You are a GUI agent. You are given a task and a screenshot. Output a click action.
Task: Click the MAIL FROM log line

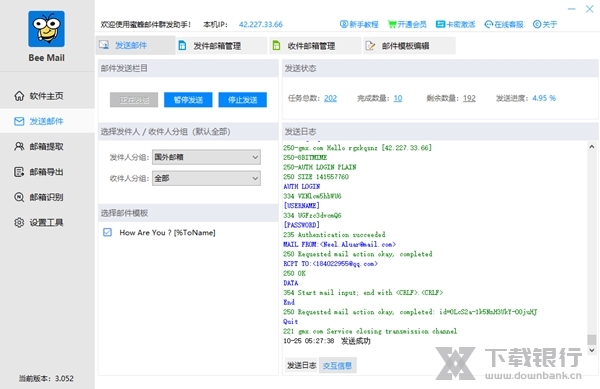click(339, 244)
